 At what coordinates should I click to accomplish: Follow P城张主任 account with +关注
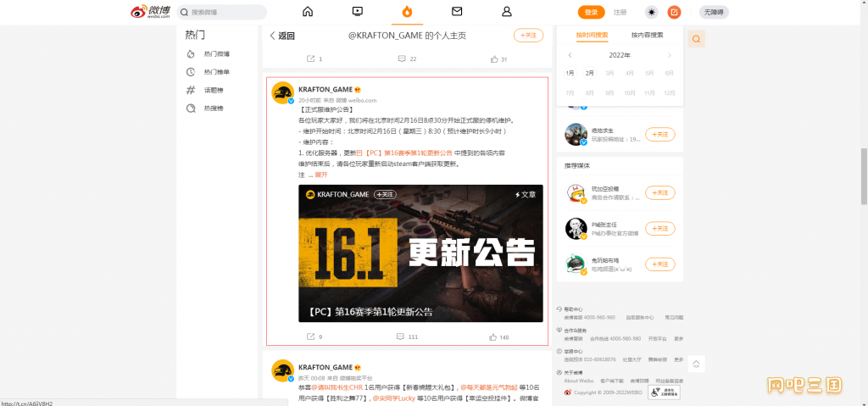[659, 229]
